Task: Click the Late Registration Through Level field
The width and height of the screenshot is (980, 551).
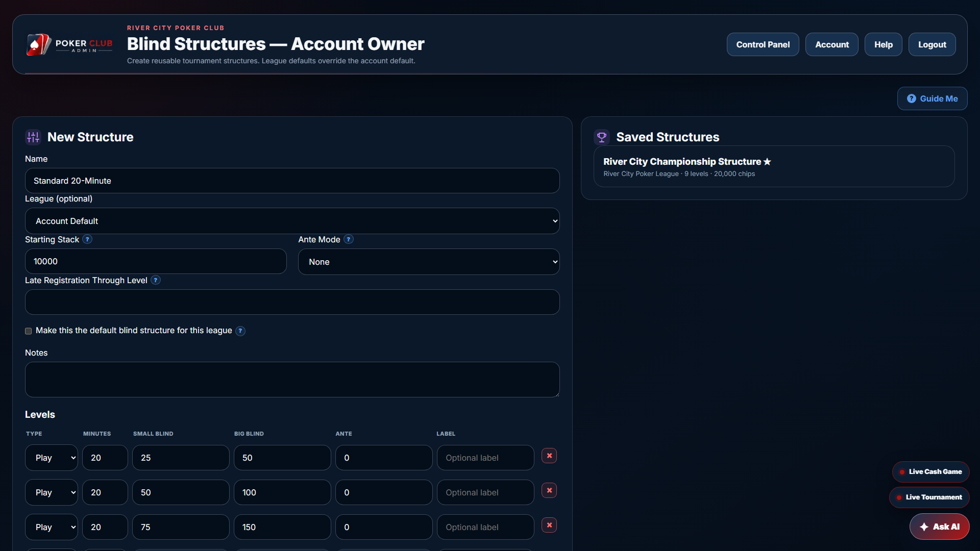Action: point(292,302)
